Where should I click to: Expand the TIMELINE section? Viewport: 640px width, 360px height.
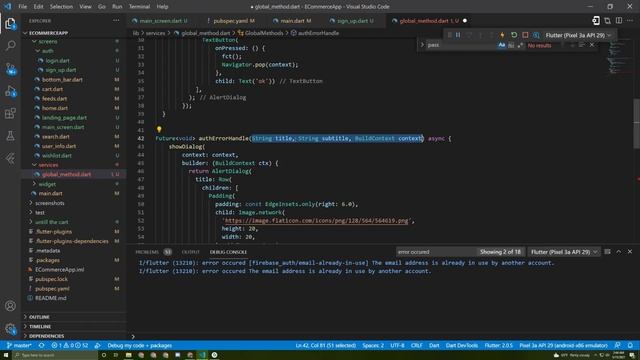(40, 327)
